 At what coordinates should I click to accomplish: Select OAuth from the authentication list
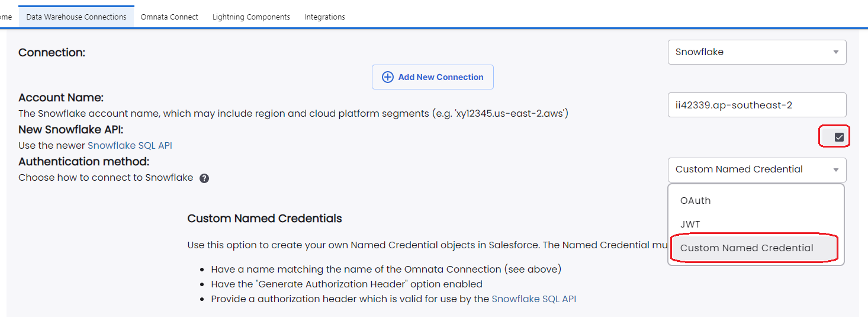[x=695, y=200]
